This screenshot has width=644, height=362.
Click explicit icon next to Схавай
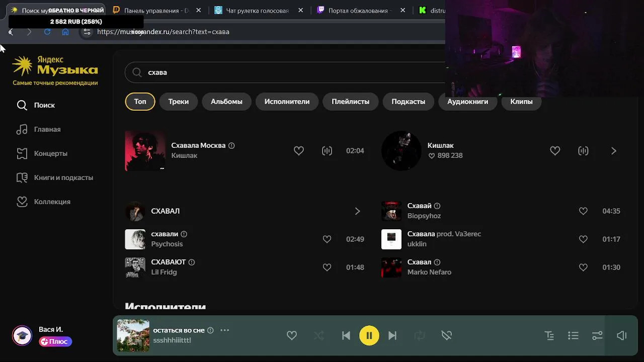[437, 206]
